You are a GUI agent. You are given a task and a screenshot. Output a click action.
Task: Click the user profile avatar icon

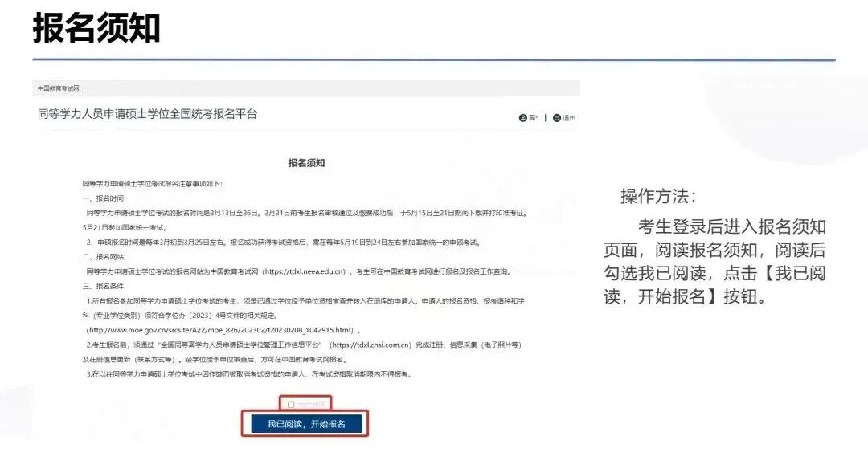coord(523,118)
